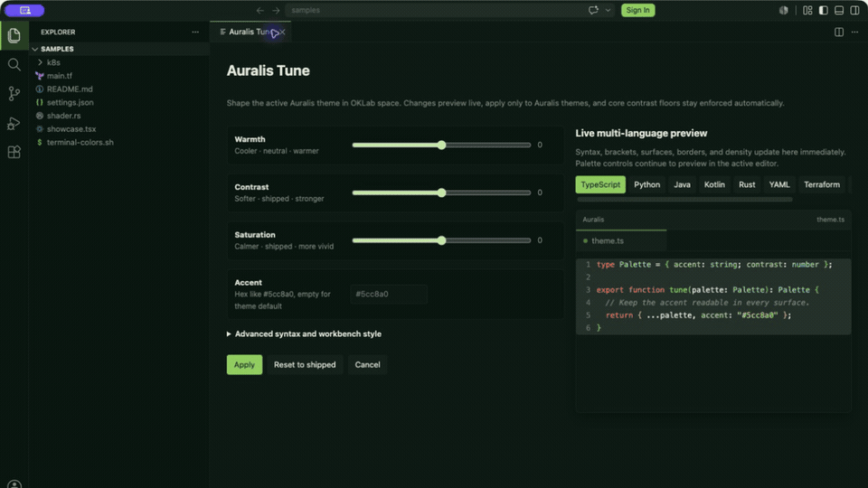The width and height of the screenshot is (868, 488).
Task: Open terminal-colors.sh file
Action: coord(119,142)
